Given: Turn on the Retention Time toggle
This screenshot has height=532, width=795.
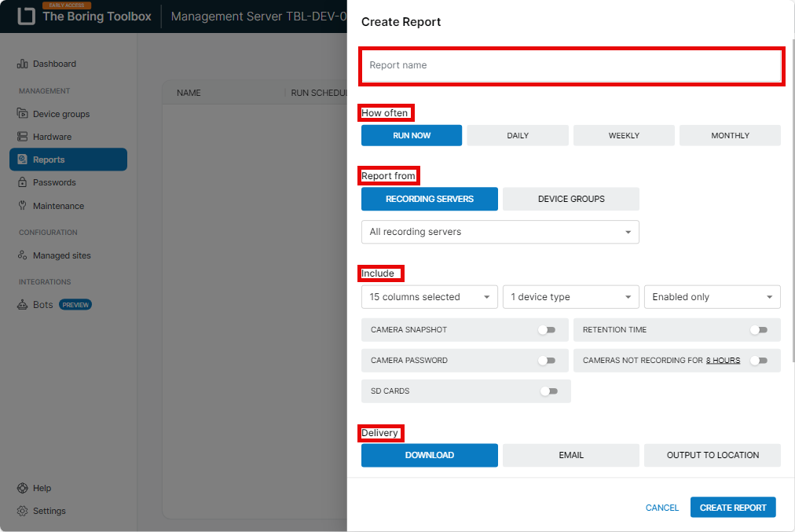Looking at the screenshot, I should pyautogui.click(x=758, y=330).
